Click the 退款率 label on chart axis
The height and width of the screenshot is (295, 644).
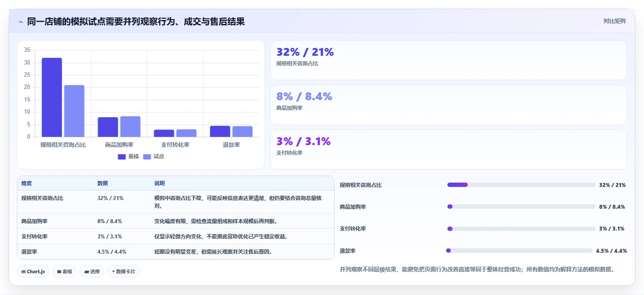231,145
